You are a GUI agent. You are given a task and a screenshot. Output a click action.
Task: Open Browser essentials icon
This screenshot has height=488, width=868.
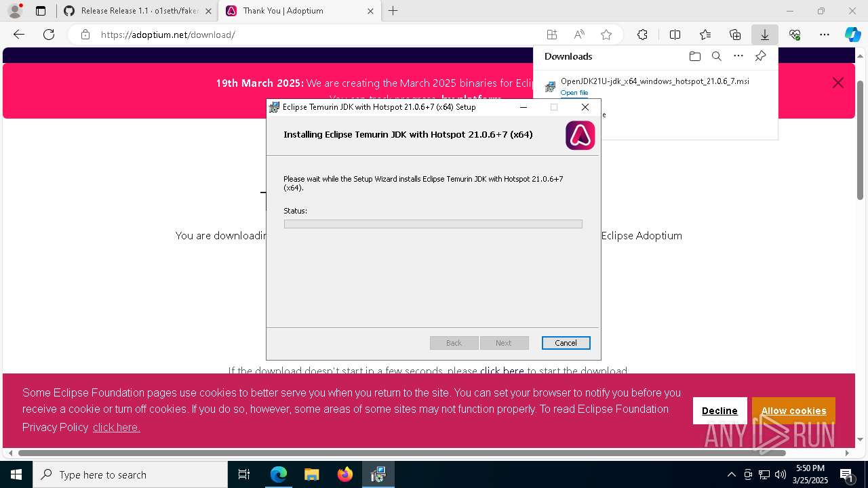(795, 35)
